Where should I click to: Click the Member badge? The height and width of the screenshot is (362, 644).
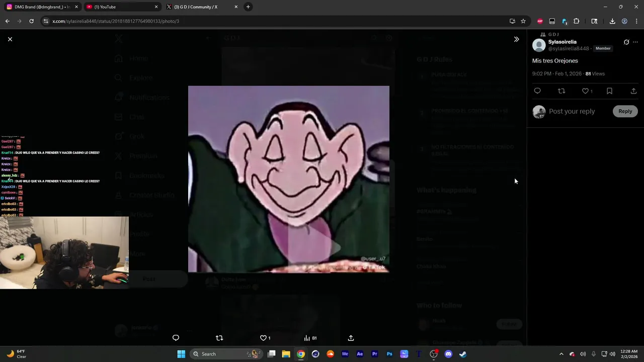tap(603, 48)
